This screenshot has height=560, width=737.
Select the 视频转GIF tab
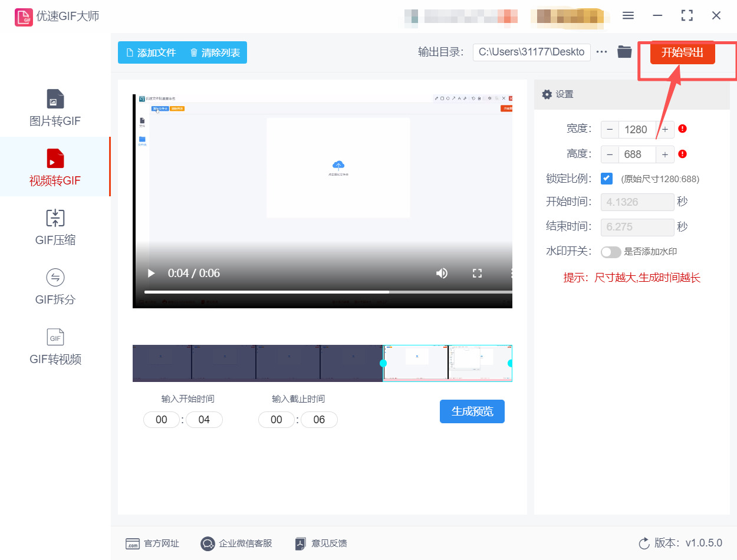coord(55,167)
